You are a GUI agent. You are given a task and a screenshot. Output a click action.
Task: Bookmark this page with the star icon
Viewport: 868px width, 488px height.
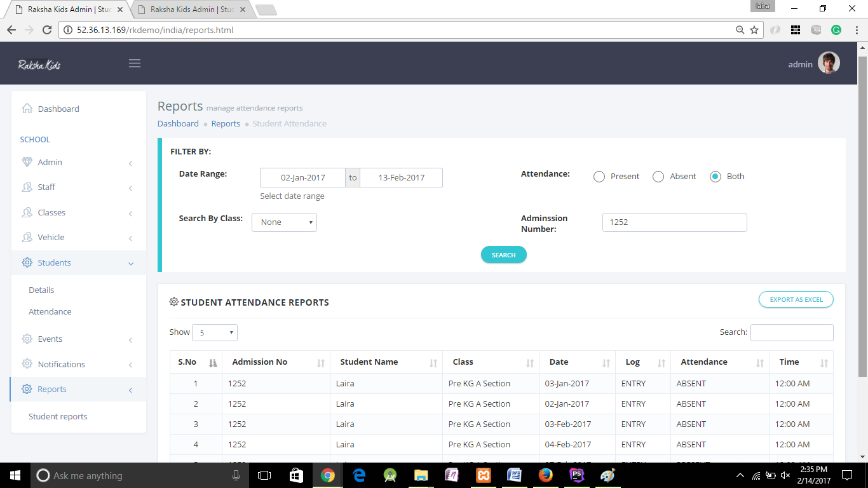point(754,30)
